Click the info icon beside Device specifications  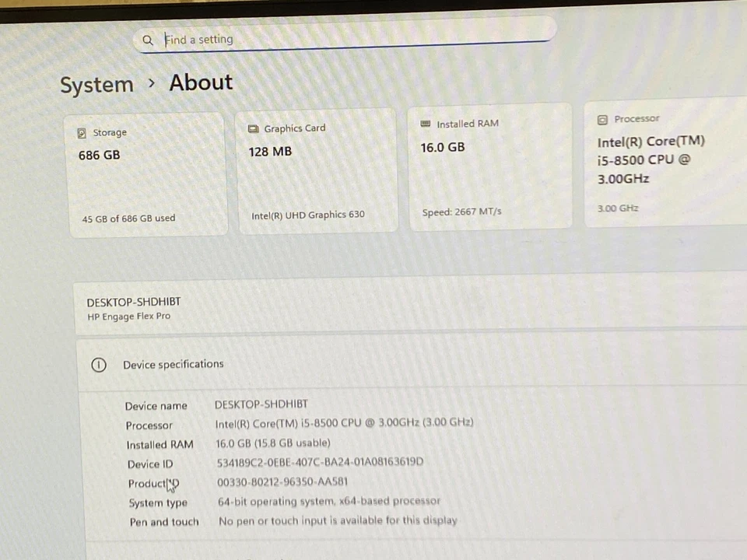[x=98, y=364]
